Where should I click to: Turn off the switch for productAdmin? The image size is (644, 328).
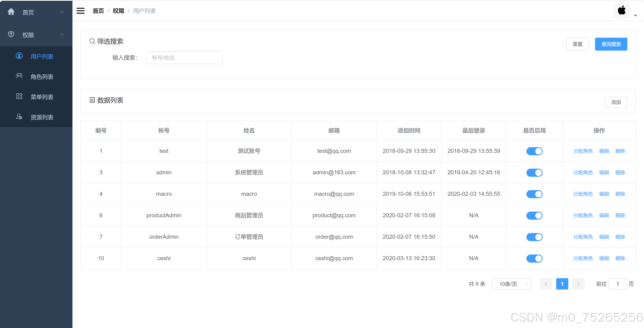(x=534, y=215)
